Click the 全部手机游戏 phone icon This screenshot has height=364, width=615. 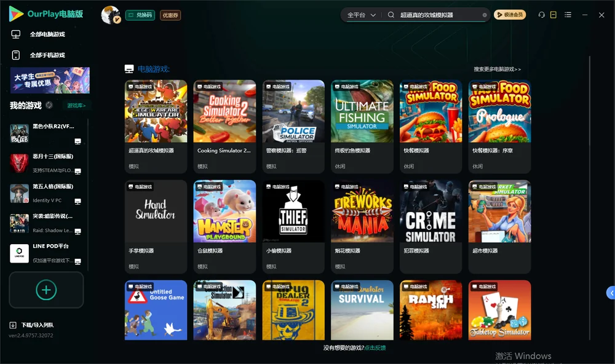pos(16,55)
